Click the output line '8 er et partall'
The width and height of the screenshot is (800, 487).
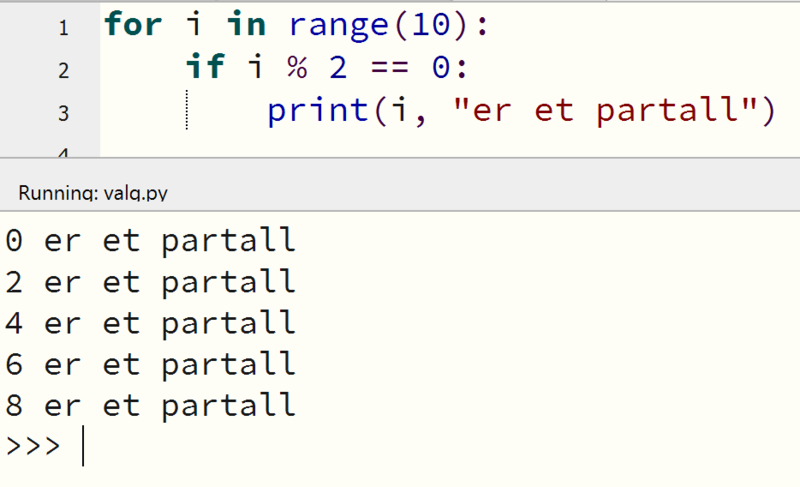tap(150, 405)
